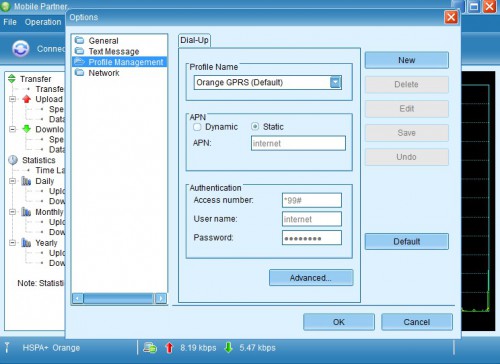
Task: Click the Access number input field
Action: [x=312, y=200]
